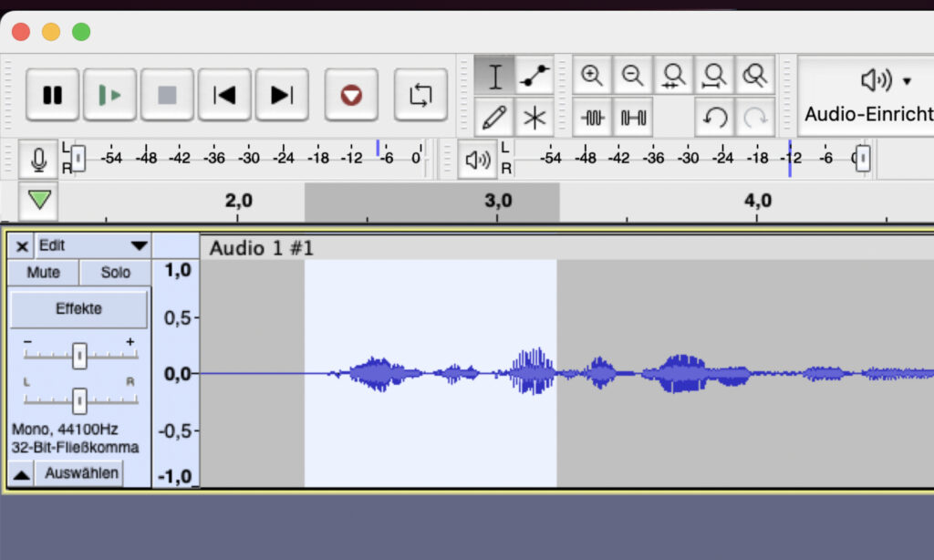
Task: Solo the Audio 1 track
Action: [x=115, y=273]
